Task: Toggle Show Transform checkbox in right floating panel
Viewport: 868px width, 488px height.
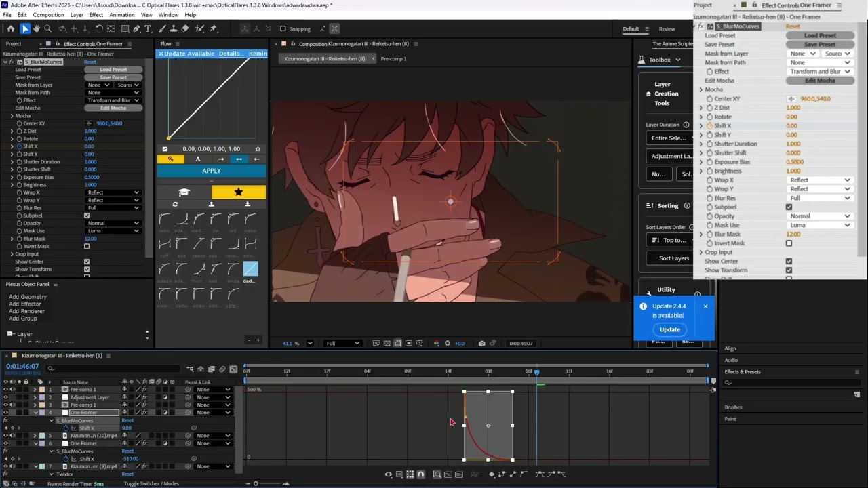Action: [x=789, y=270]
